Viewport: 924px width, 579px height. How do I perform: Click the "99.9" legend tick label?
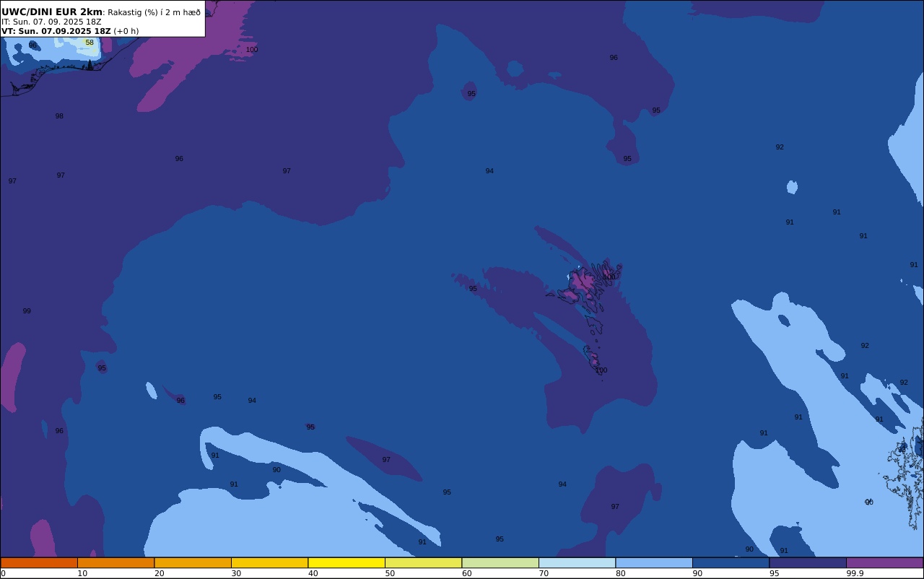point(855,573)
